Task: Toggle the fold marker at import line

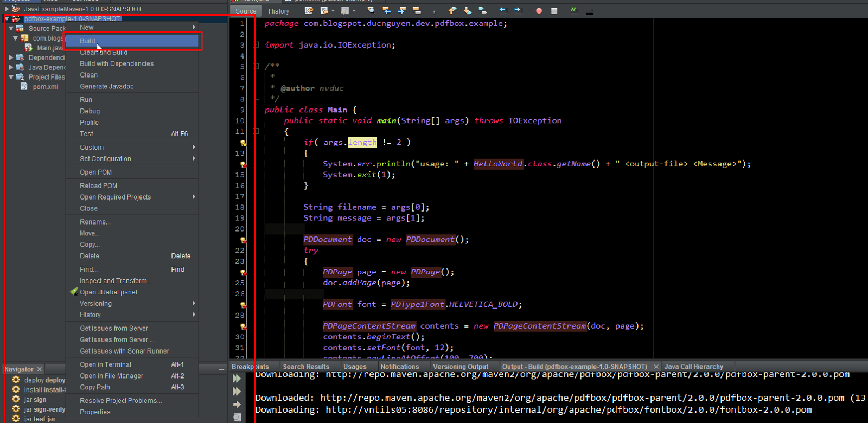Action: point(256,45)
